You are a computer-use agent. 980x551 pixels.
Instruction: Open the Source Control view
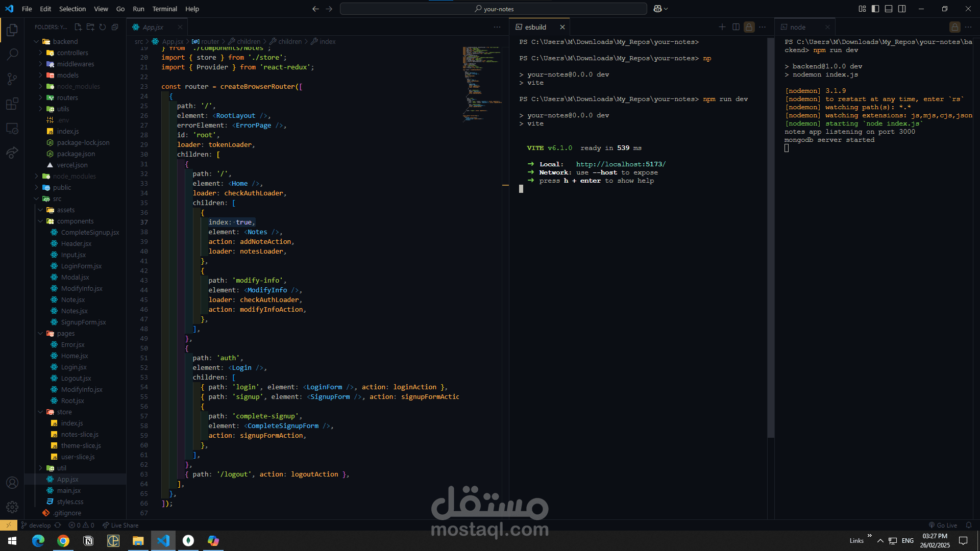[12, 79]
